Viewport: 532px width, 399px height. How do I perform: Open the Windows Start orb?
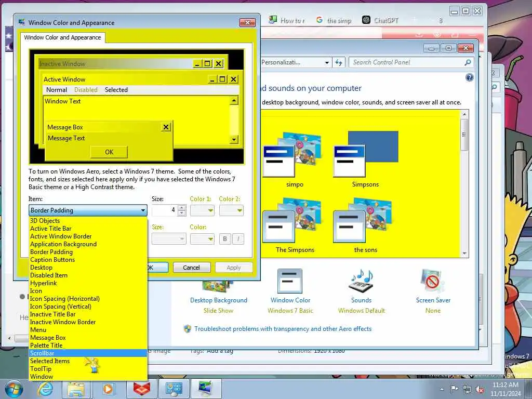click(x=14, y=389)
